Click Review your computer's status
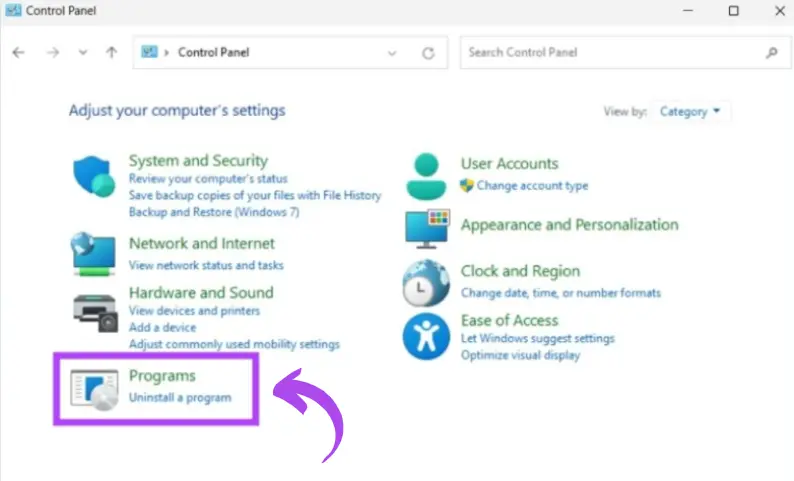This screenshot has width=794, height=481. point(208,179)
